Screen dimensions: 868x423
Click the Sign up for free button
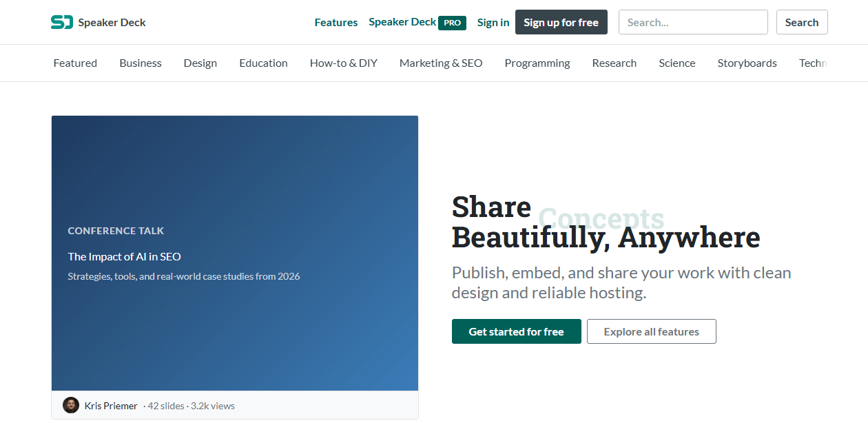point(561,22)
